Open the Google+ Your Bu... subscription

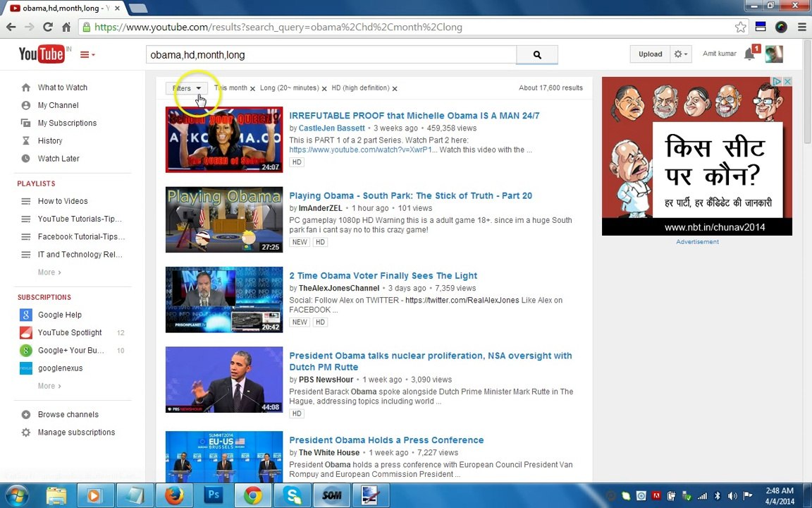pyautogui.click(x=71, y=351)
